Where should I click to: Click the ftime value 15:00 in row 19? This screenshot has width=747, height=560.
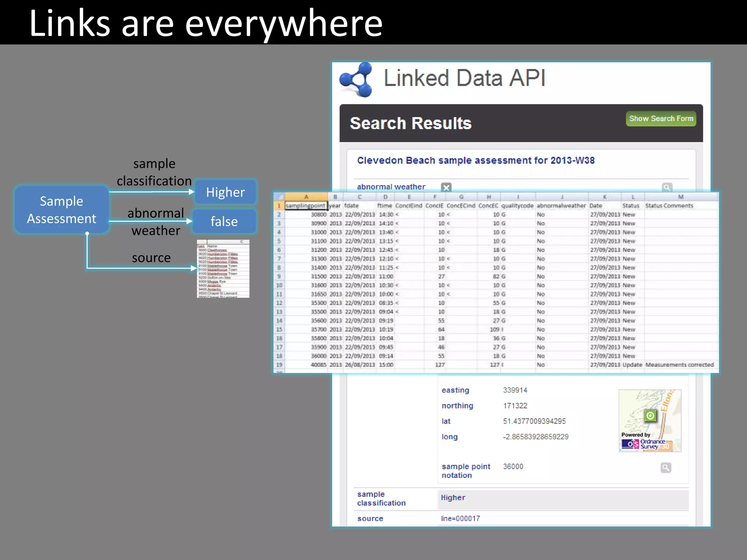[386, 365]
